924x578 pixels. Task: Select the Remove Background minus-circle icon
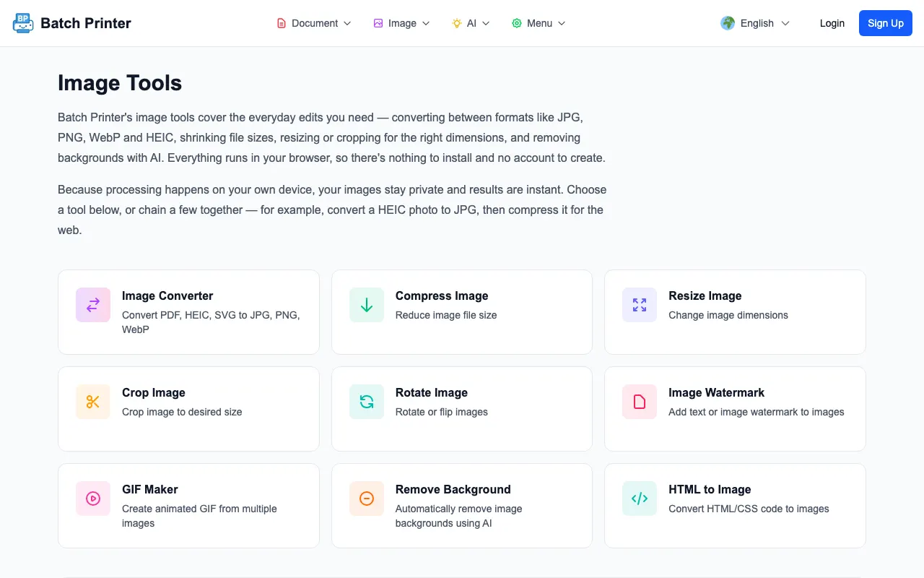[x=367, y=499]
